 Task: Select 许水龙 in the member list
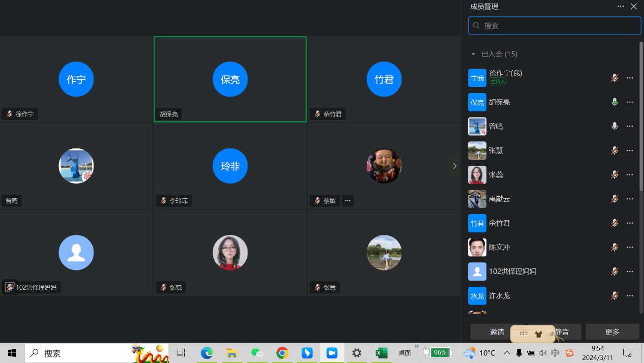[x=499, y=295]
